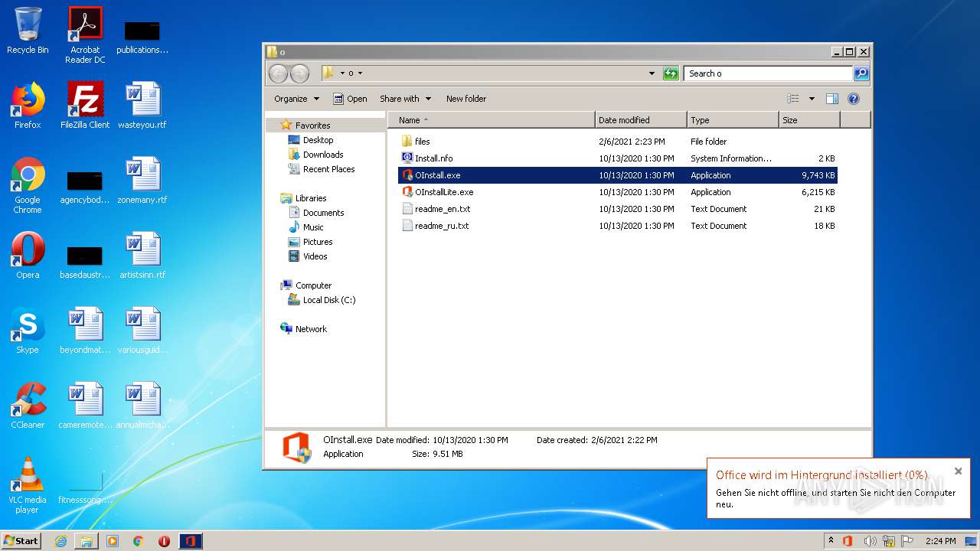Open Google Chrome desktop shortcut
The width and height of the screenshot is (980, 551).
[28, 185]
